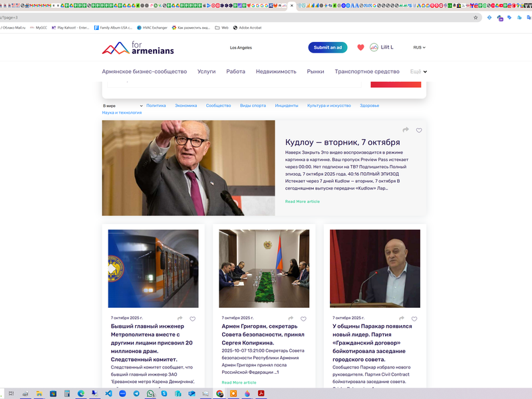Share the Армен Григорян article
This screenshot has width=532, height=399.
pos(291,319)
